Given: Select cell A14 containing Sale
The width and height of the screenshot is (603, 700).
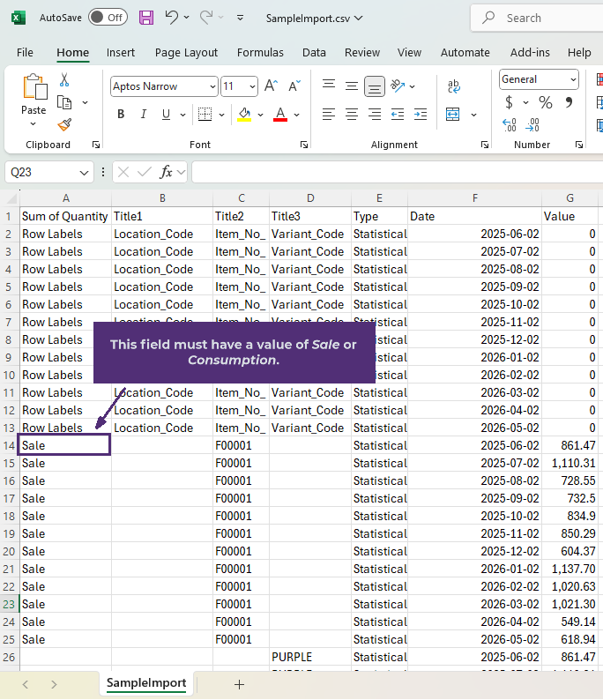Looking at the screenshot, I should 64,445.
